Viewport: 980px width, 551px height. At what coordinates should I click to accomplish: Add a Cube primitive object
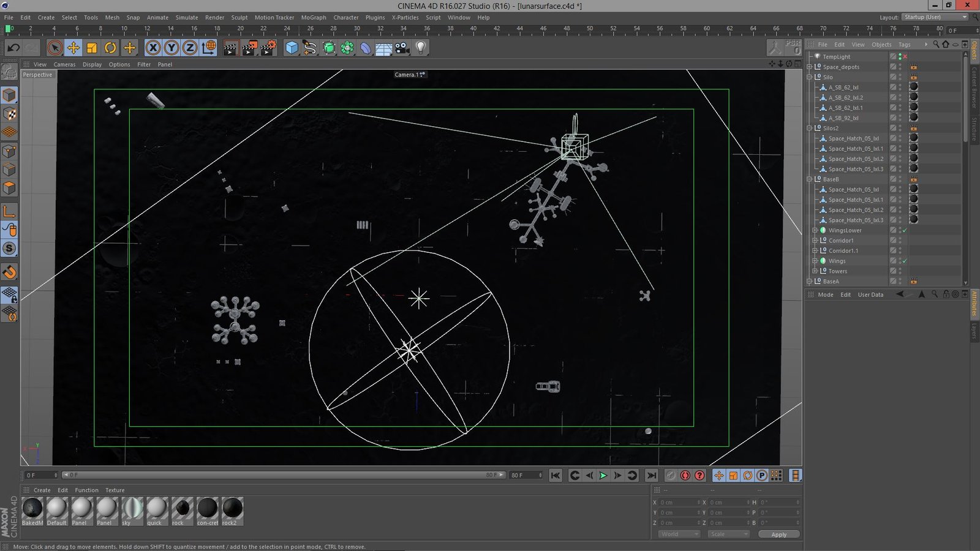[x=292, y=48]
